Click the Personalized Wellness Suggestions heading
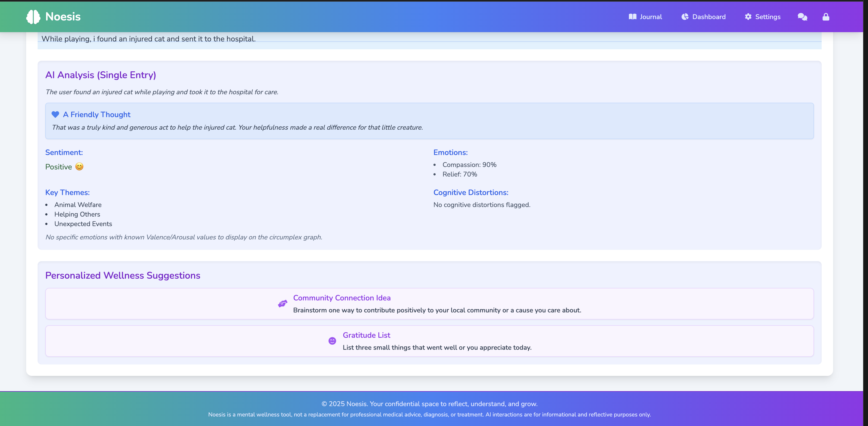The width and height of the screenshot is (868, 426). (x=123, y=275)
